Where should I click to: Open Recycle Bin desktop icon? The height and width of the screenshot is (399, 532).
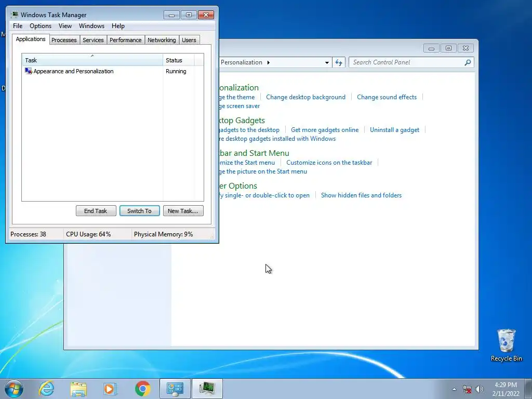point(506,345)
